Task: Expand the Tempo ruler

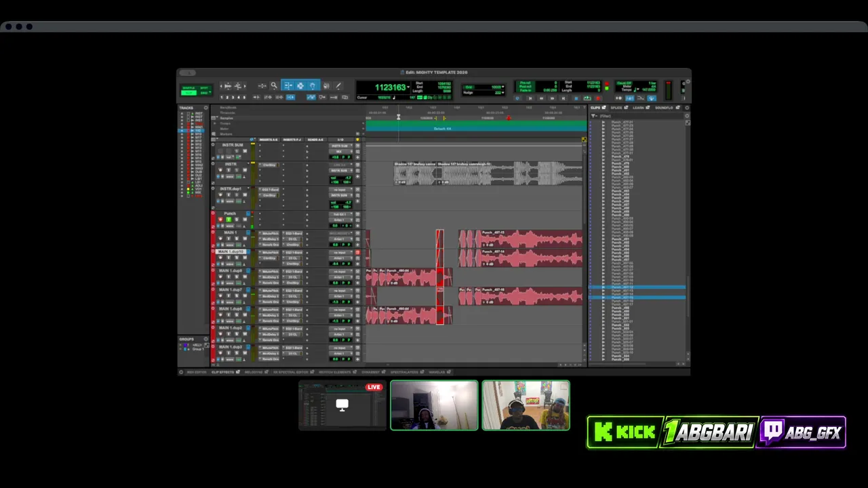Action: pos(214,123)
